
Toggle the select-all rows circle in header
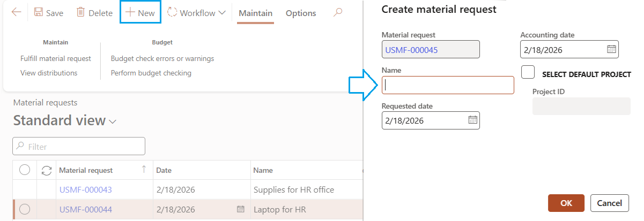[25, 170]
